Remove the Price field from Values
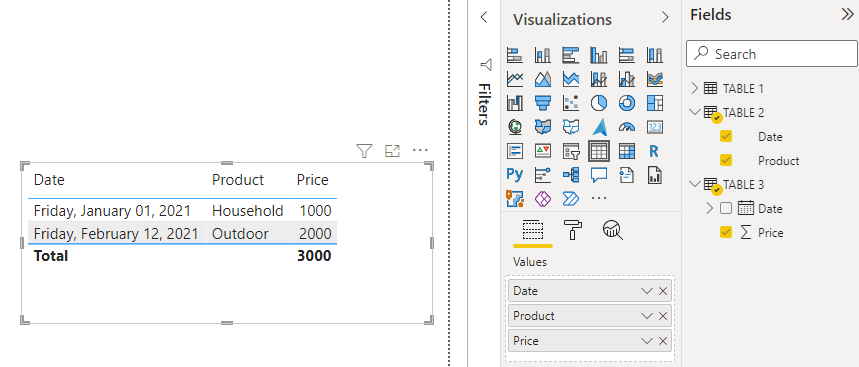This screenshot has width=859, height=367. pyautogui.click(x=663, y=341)
